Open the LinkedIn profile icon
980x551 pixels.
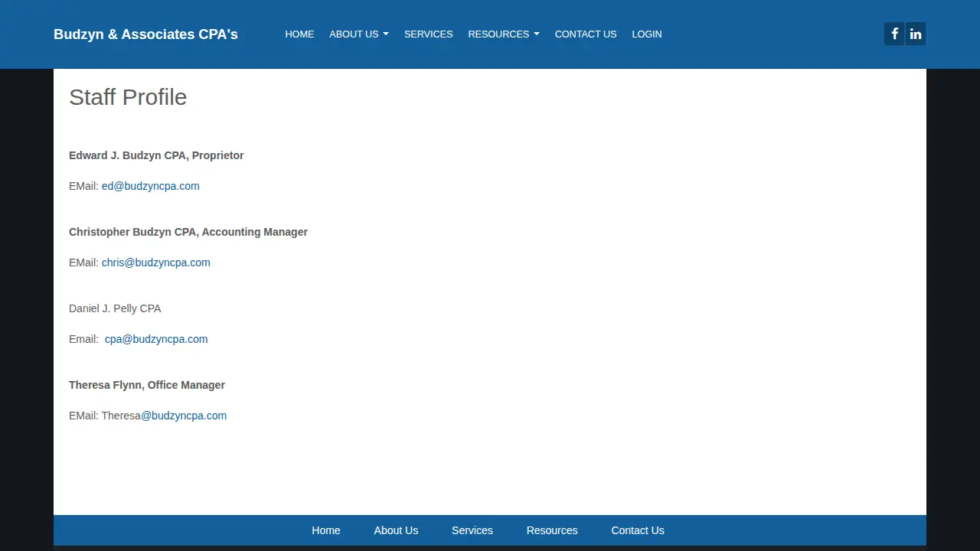point(916,34)
